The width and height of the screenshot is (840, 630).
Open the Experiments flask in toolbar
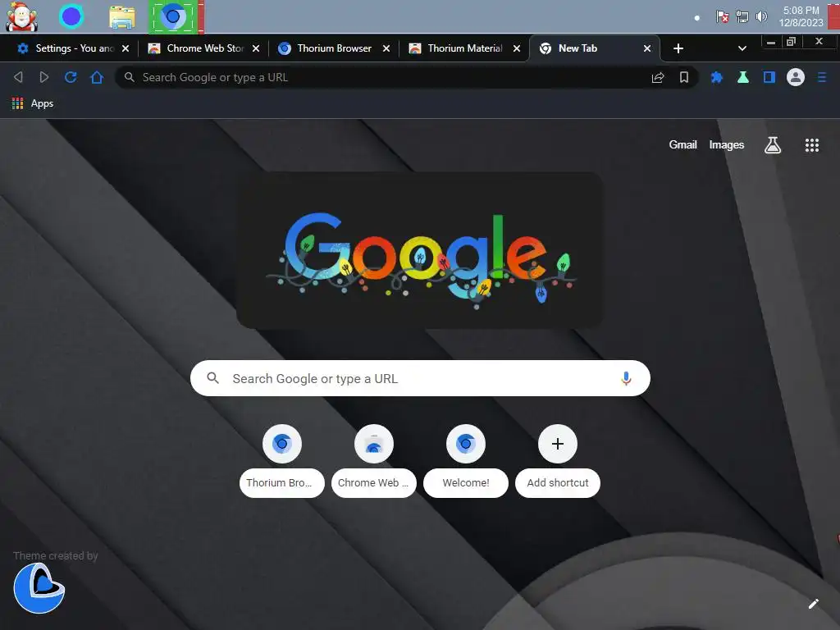point(743,77)
